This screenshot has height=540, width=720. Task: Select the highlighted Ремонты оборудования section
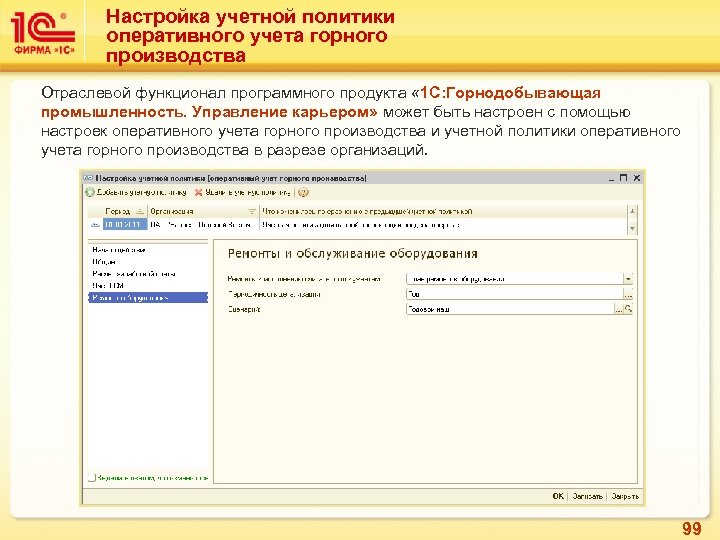click(148, 298)
